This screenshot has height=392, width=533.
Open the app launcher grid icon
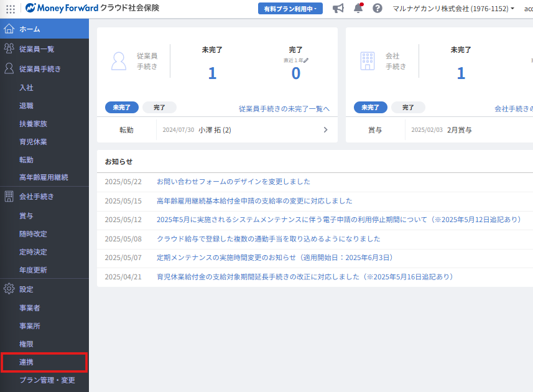(x=11, y=9)
